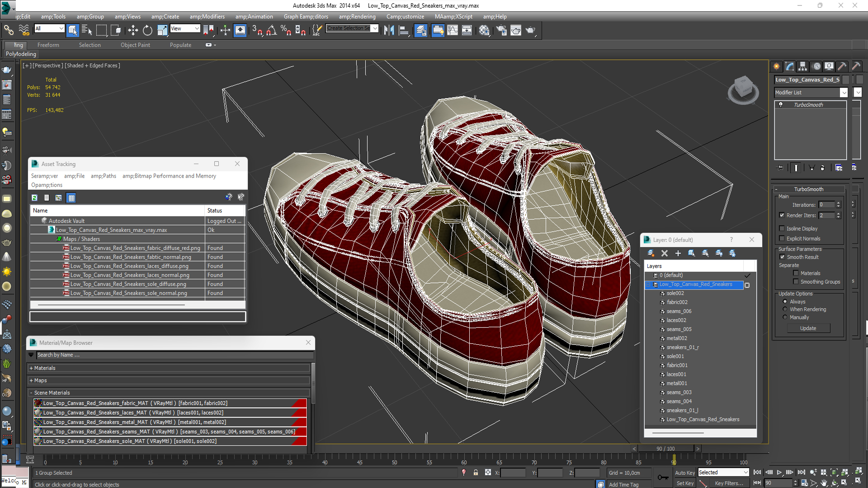Open the Key Filters dialog
The image size is (868, 488).
click(729, 483)
